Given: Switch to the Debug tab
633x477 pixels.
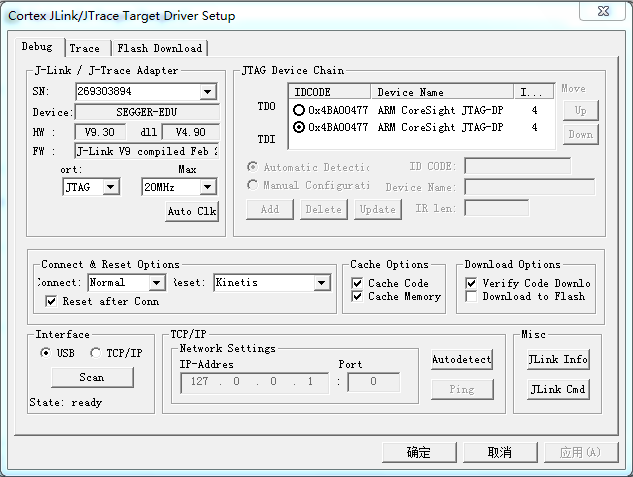Looking at the screenshot, I should [38, 47].
